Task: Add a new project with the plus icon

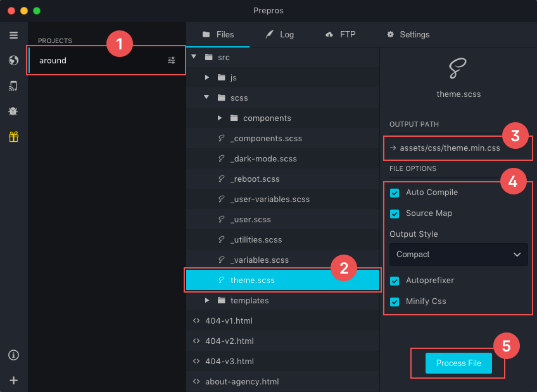Action: point(13,380)
